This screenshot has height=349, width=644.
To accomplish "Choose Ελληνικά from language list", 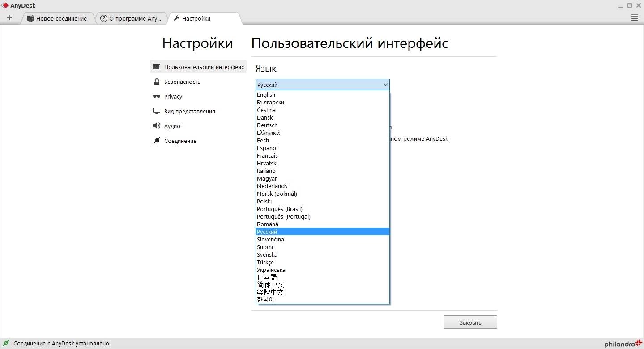I will (x=323, y=133).
